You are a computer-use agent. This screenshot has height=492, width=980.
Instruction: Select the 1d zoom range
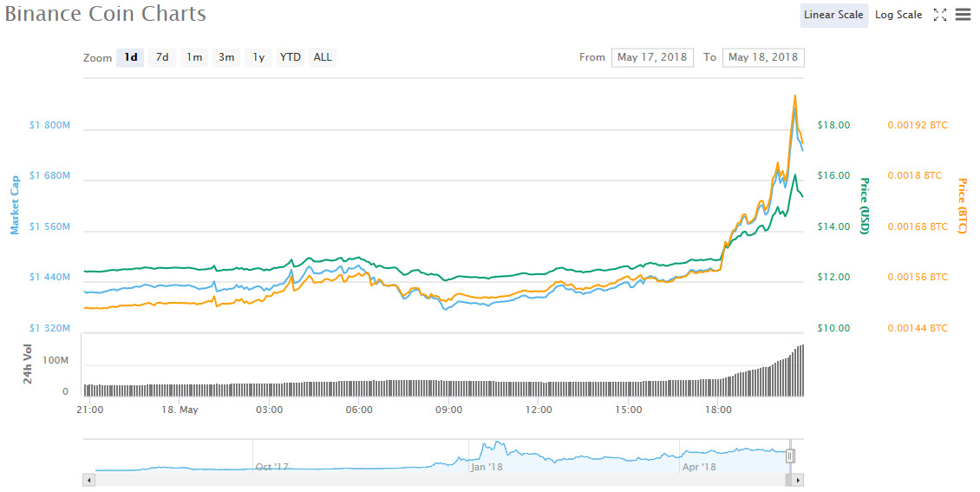click(x=131, y=57)
